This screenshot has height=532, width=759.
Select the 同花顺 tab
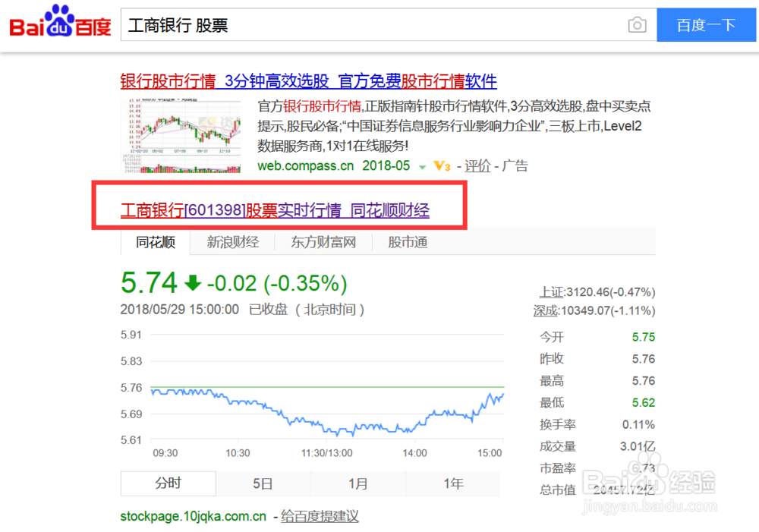156,242
